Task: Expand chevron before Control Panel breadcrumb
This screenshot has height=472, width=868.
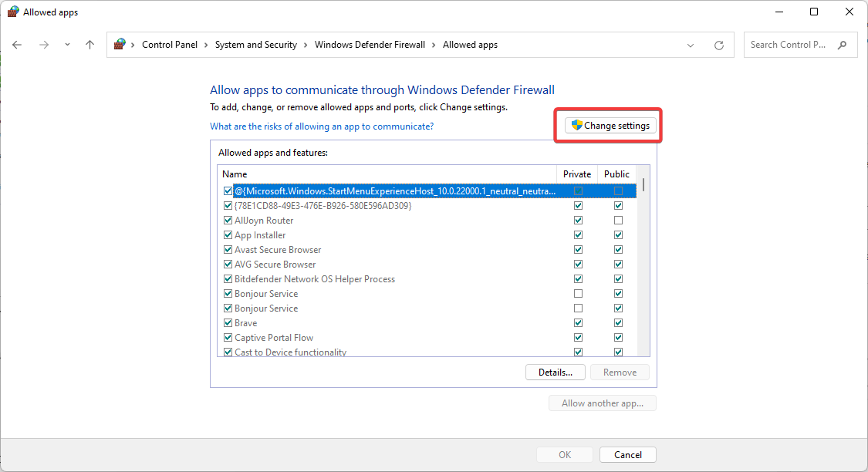Action: 133,45
